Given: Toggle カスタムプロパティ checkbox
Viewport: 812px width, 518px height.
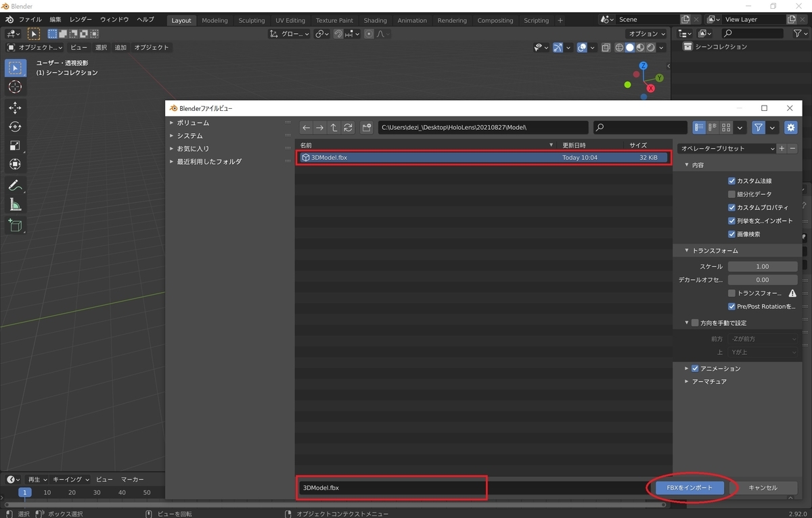Looking at the screenshot, I should [x=731, y=208].
